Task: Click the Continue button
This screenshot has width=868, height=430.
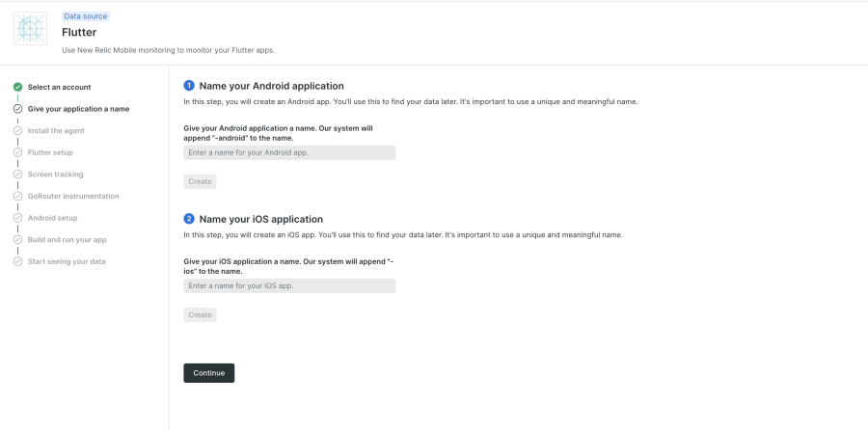Action: [x=208, y=373]
